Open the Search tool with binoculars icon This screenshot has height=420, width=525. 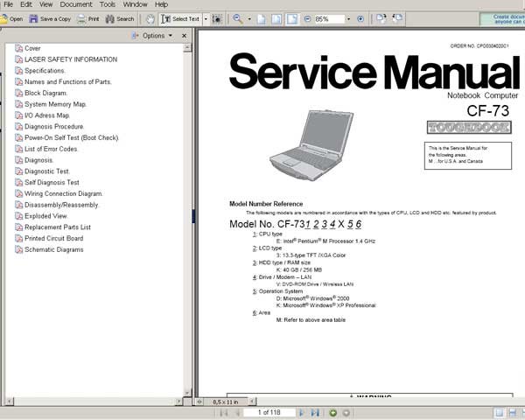(x=120, y=19)
